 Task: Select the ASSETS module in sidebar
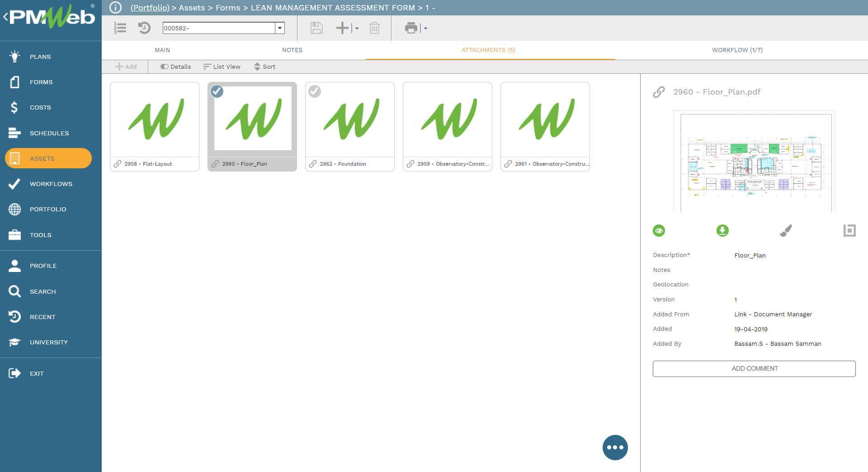point(48,158)
